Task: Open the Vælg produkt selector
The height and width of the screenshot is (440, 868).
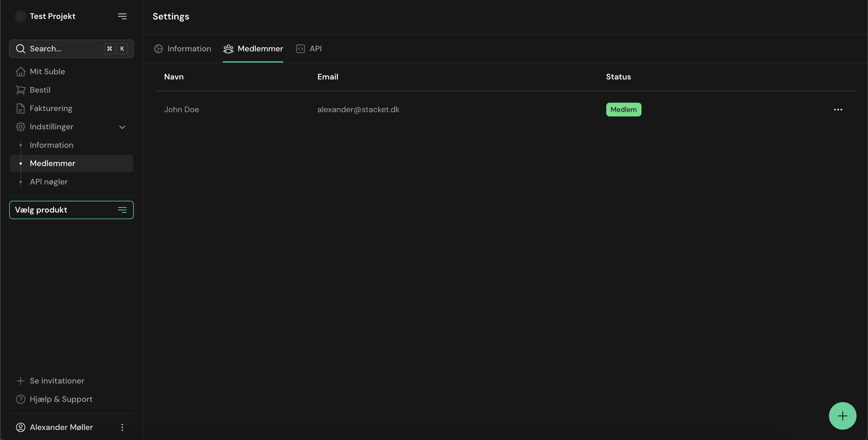Action: 71,210
